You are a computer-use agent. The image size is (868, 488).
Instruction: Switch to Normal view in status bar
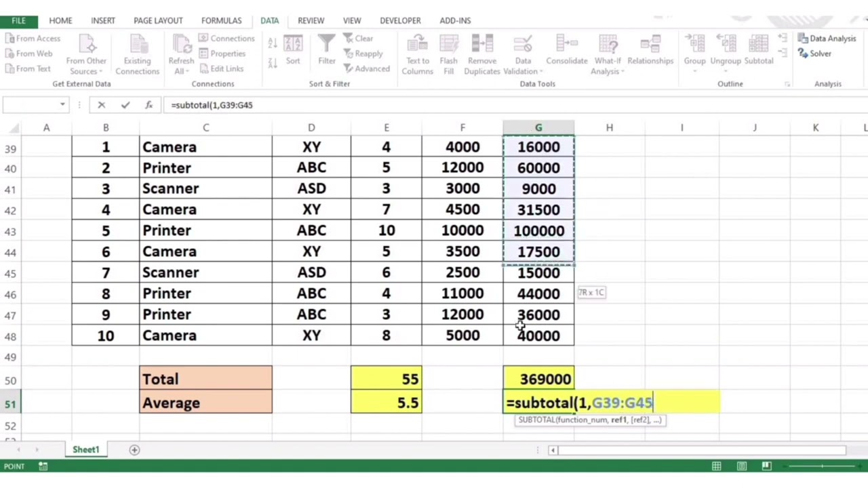tap(717, 466)
